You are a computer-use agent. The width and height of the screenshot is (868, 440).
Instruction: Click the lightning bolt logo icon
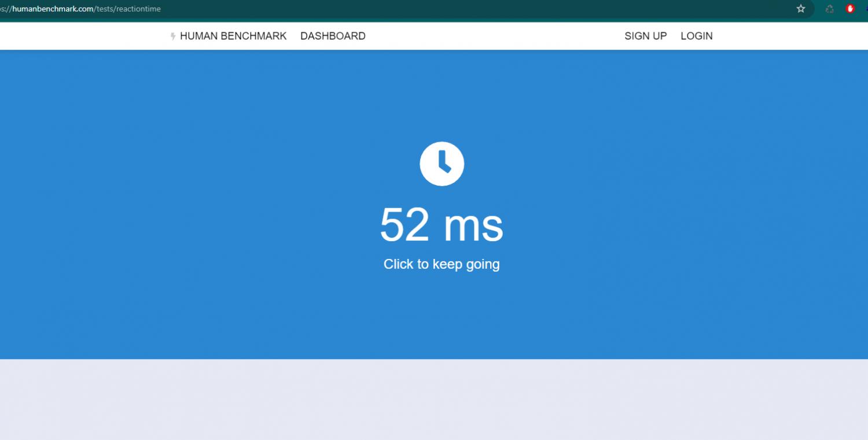pos(172,36)
